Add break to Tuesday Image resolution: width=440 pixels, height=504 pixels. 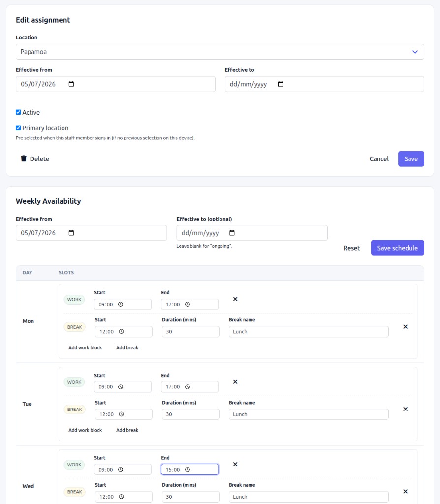127,430
